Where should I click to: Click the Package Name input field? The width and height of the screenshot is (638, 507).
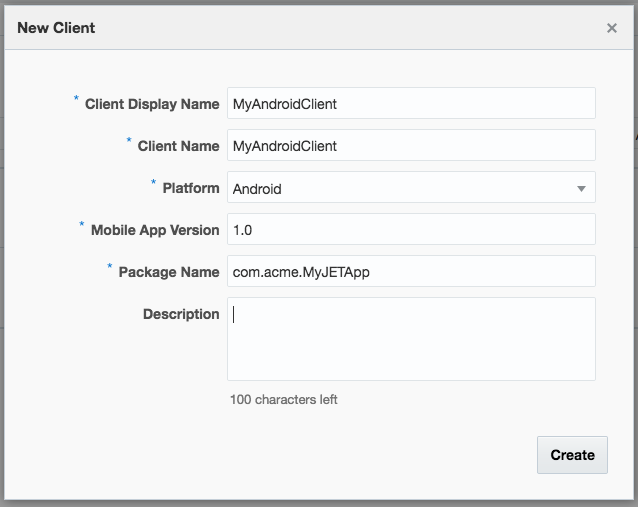pos(411,271)
